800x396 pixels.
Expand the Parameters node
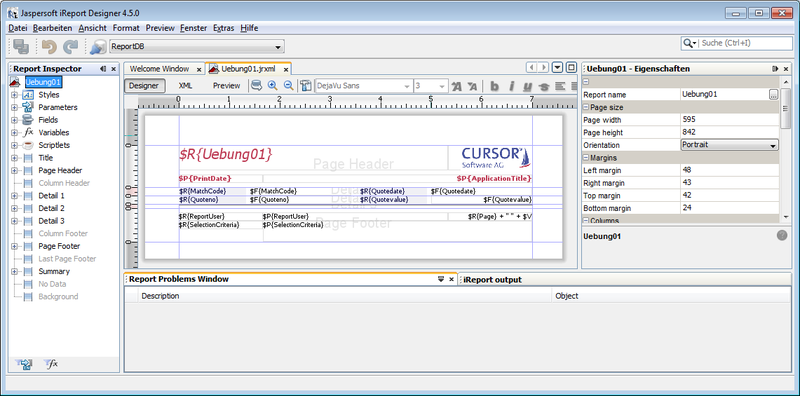tap(14, 108)
